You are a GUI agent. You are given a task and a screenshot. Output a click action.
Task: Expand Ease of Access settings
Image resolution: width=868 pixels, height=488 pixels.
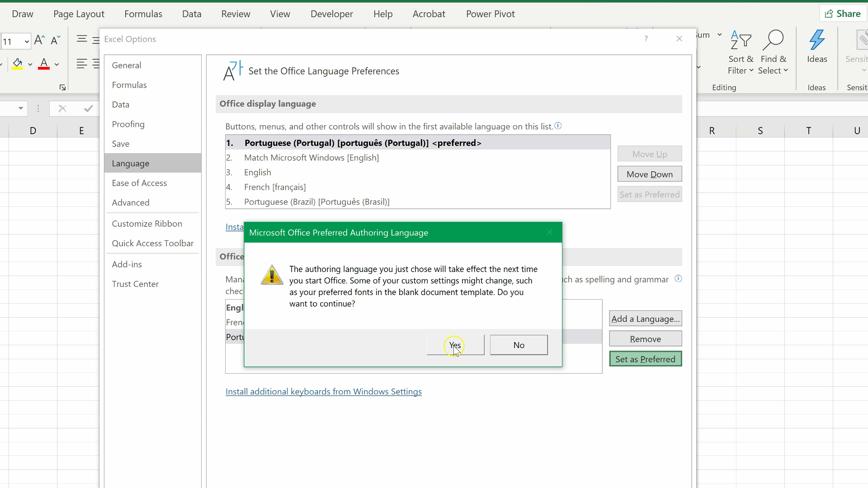[x=140, y=183]
